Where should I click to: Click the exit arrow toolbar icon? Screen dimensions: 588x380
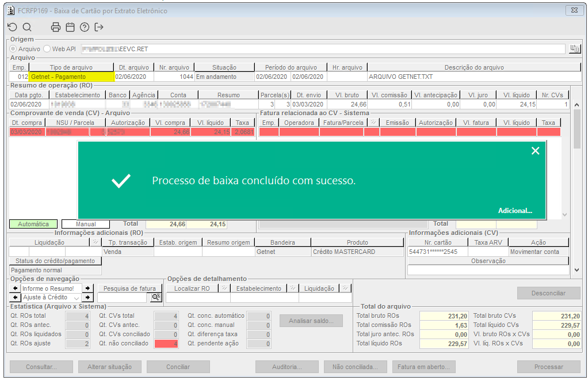[99, 27]
